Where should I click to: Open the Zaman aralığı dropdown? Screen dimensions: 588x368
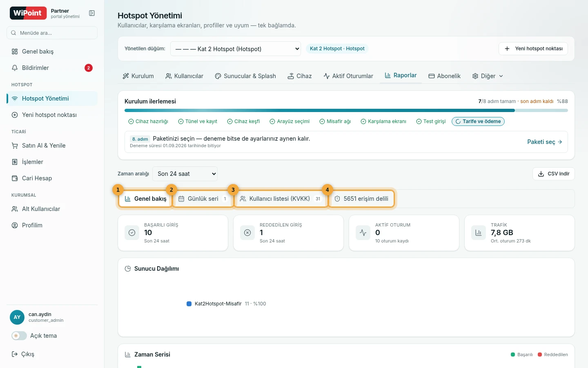[x=185, y=174]
